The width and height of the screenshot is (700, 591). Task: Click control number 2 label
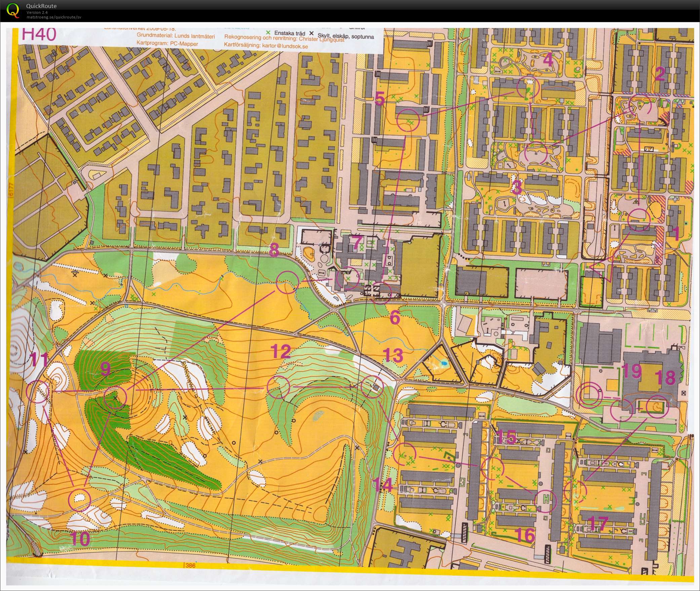[660, 74]
